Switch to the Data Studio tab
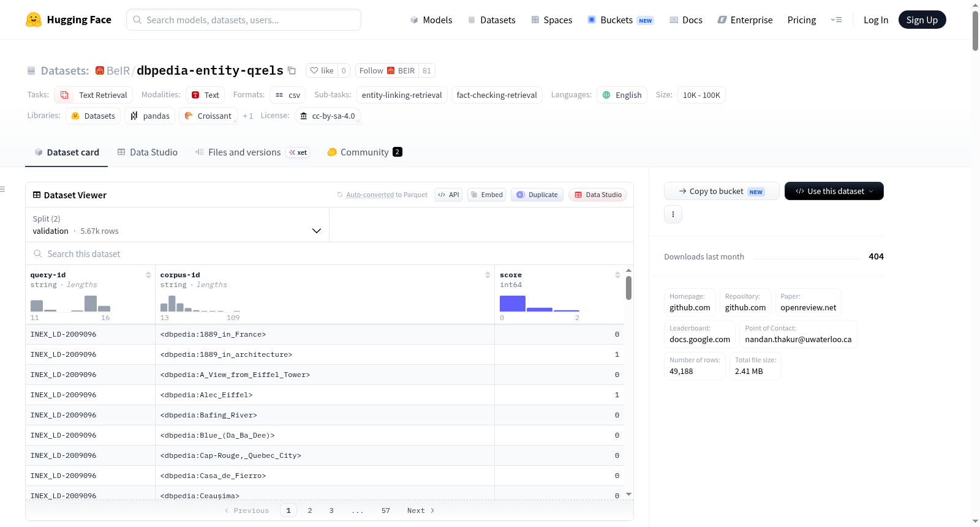980x527 pixels. [x=147, y=152]
